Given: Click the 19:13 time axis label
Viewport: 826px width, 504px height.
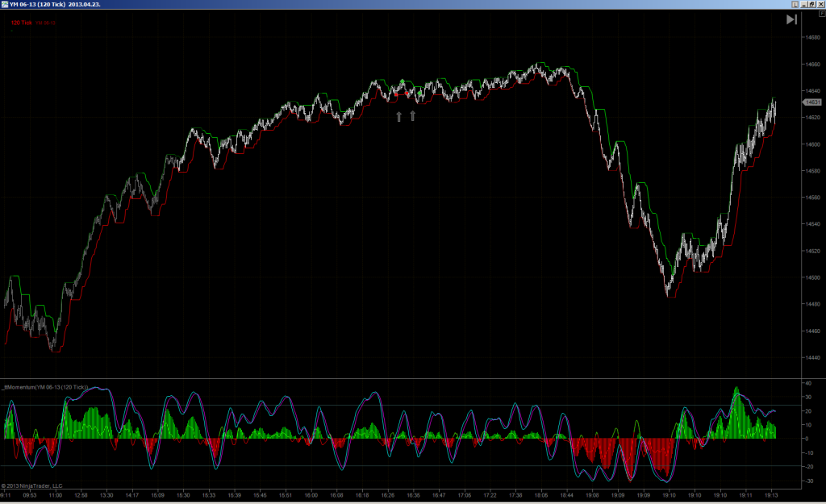Looking at the screenshot, I should (x=771, y=495).
